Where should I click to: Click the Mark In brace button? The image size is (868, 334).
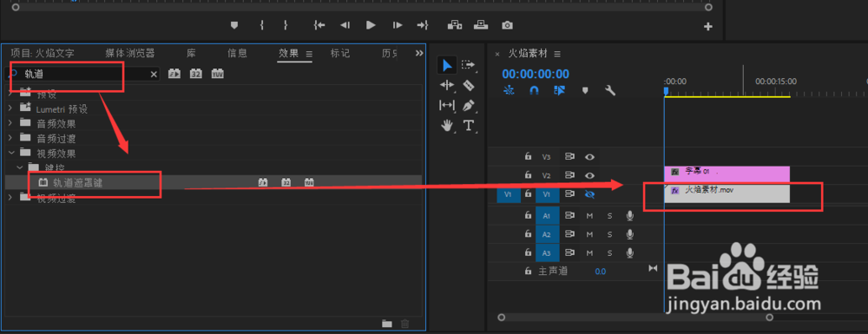[x=261, y=25]
